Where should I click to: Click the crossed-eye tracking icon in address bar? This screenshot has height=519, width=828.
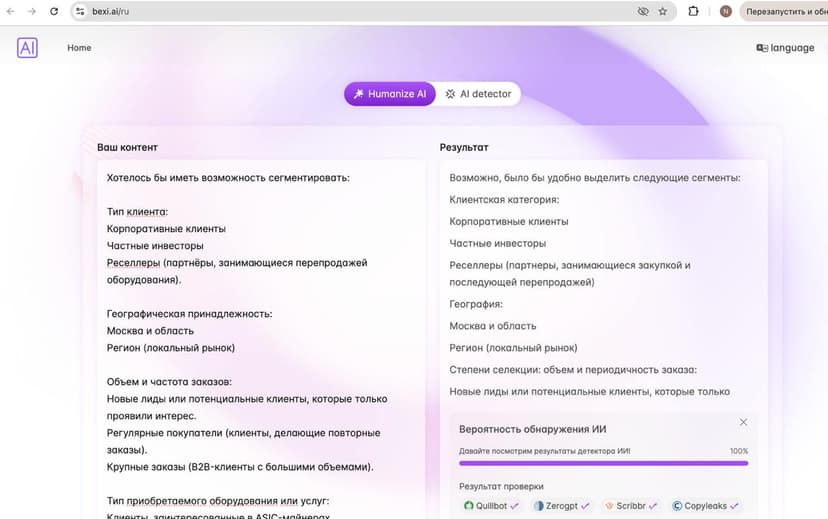click(x=643, y=11)
